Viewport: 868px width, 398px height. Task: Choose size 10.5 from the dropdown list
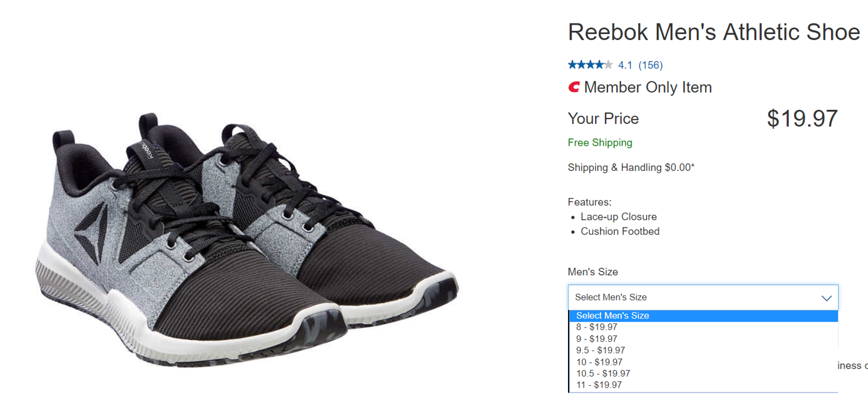[603, 373]
